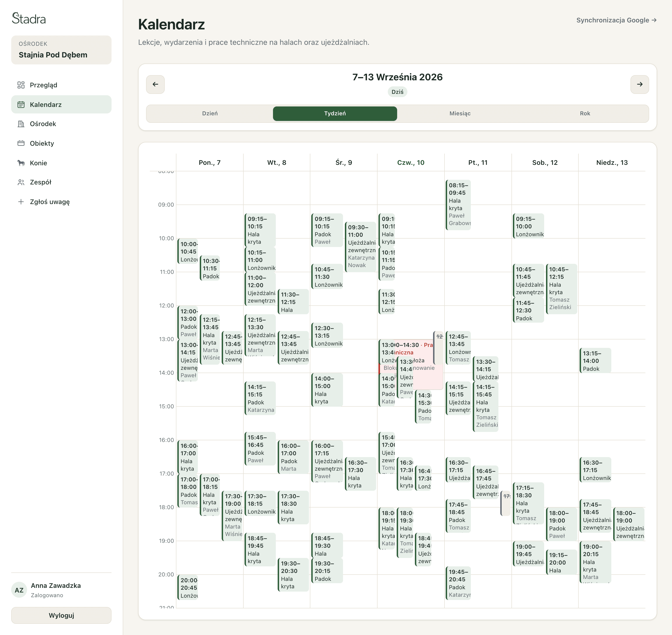This screenshot has height=635, width=672.
Task: Switch to Miesiąc view
Action: 460,113
